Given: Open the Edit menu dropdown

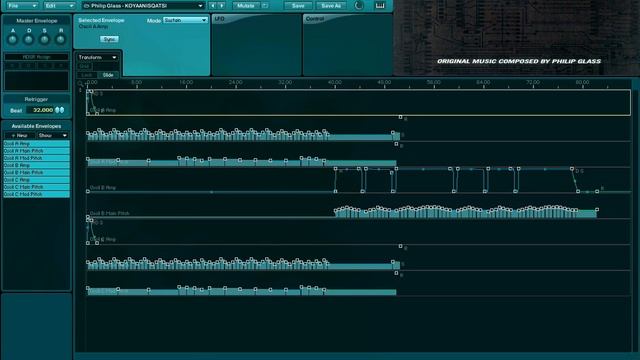Looking at the screenshot, I should pyautogui.click(x=60, y=6).
